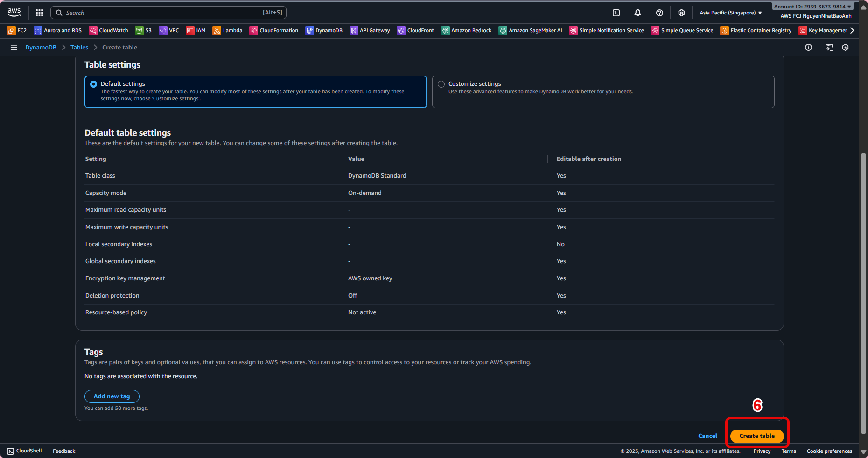
Task: Focus the AWS search field
Action: (168, 13)
